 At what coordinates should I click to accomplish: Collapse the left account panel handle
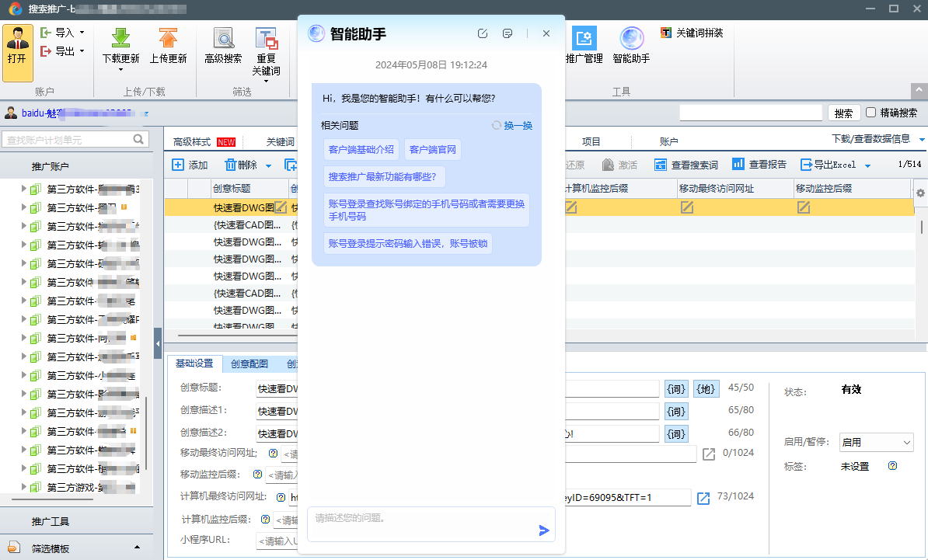[158, 343]
